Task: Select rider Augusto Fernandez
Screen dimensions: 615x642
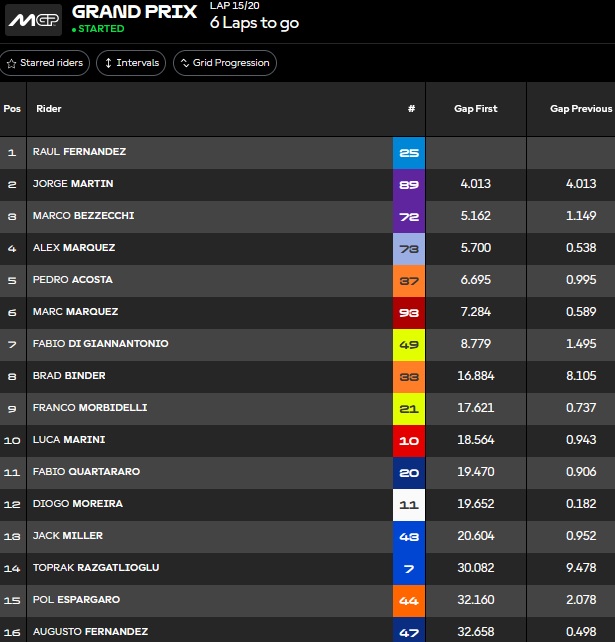Action: pyautogui.click(x=90, y=631)
